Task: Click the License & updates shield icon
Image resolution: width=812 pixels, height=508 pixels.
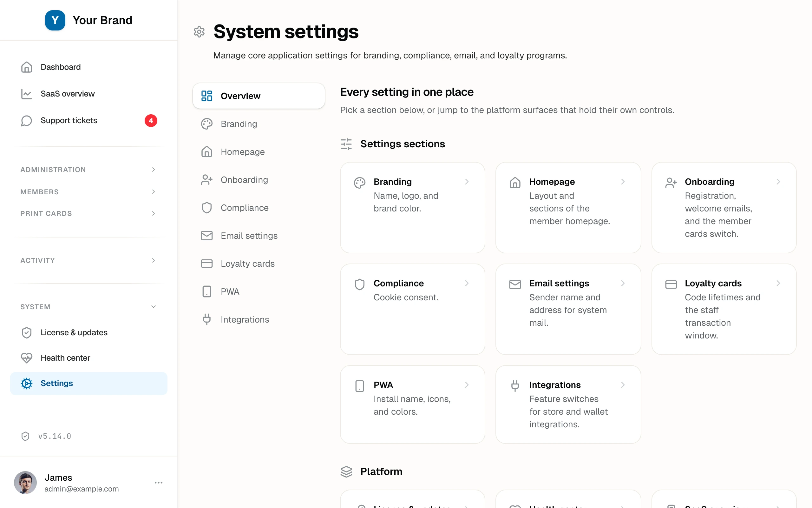Action: point(27,333)
